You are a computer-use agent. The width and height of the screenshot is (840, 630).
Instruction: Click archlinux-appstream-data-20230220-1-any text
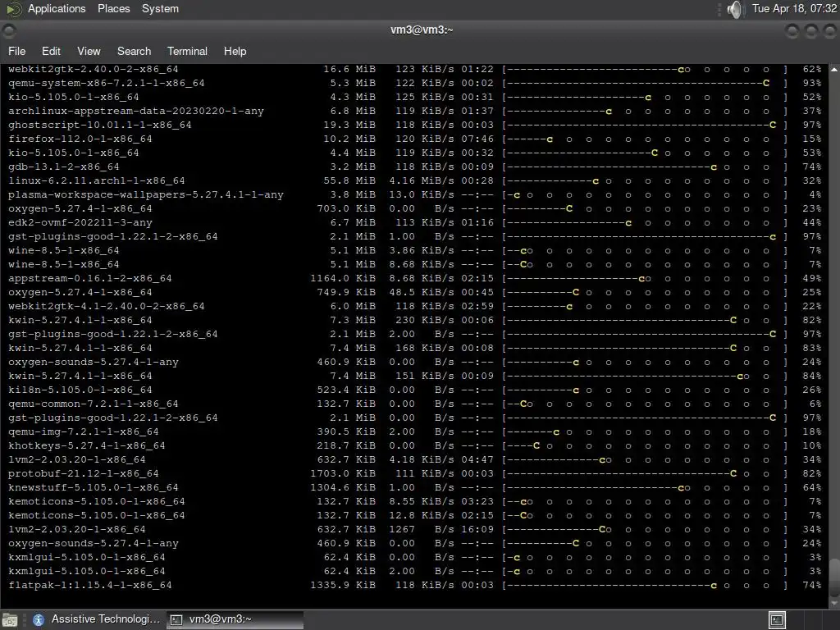point(136,111)
